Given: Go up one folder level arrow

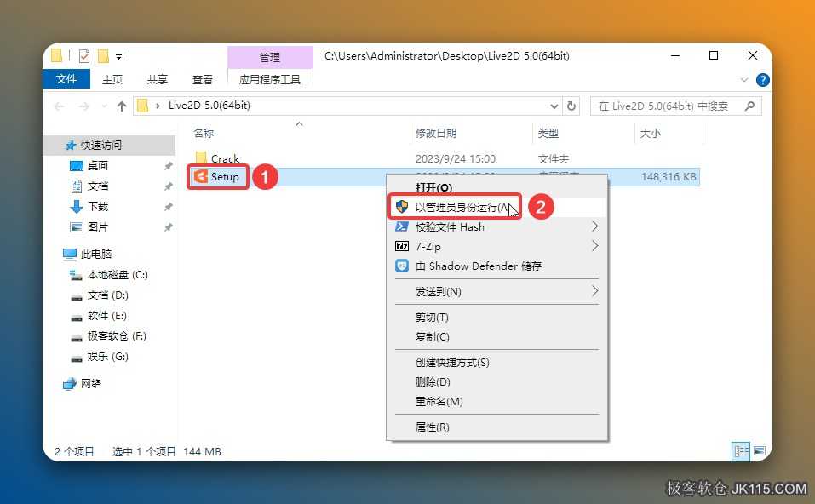Looking at the screenshot, I should [122, 106].
